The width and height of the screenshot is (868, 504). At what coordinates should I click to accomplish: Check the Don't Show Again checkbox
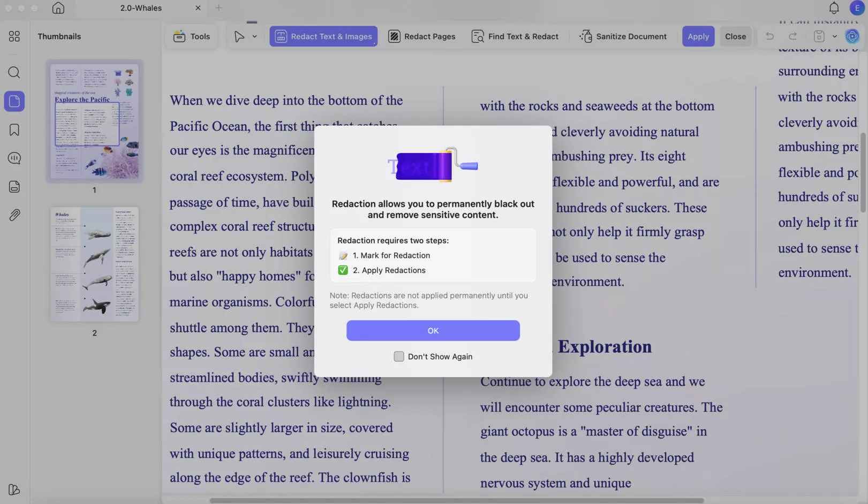[x=398, y=356]
